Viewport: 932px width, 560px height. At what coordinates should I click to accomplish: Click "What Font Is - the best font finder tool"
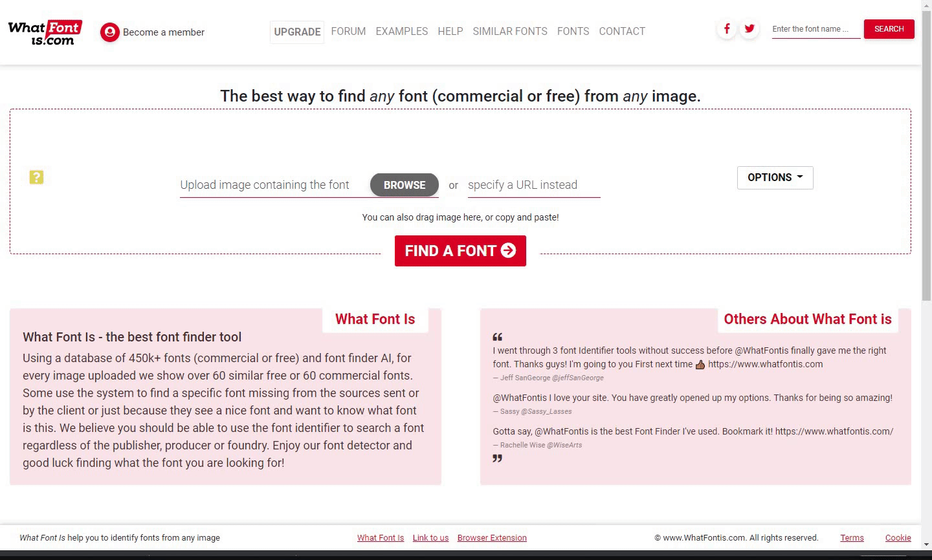[x=132, y=337]
